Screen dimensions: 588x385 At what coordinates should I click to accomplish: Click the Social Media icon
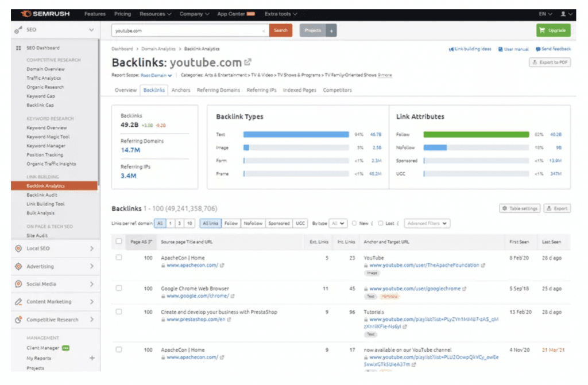18,284
